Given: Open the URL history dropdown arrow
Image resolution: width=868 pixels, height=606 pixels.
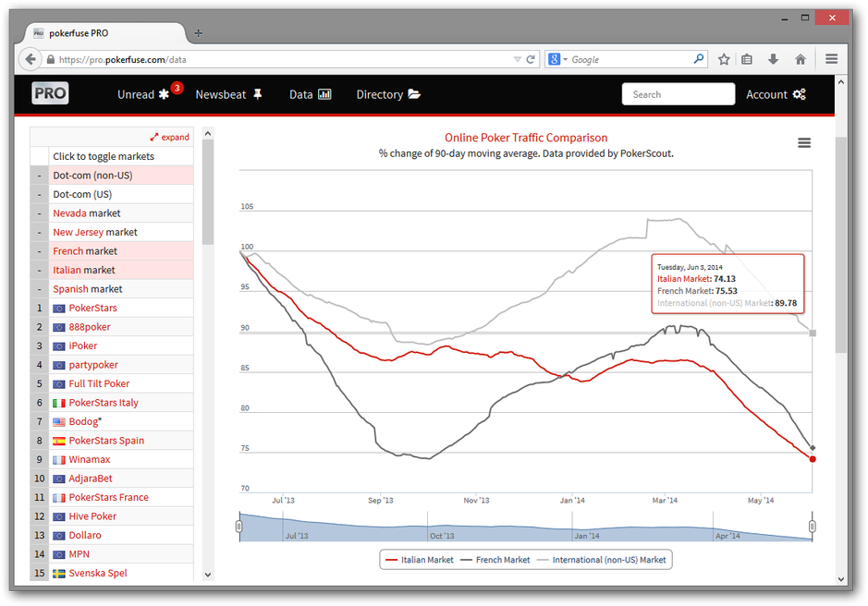Looking at the screenshot, I should click(x=517, y=59).
